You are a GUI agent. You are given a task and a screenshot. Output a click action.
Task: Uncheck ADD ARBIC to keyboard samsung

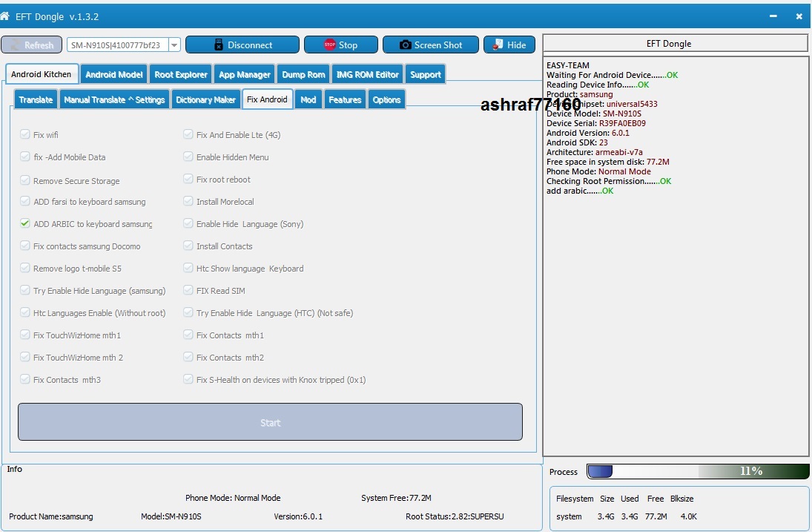pyautogui.click(x=25, y=223)
